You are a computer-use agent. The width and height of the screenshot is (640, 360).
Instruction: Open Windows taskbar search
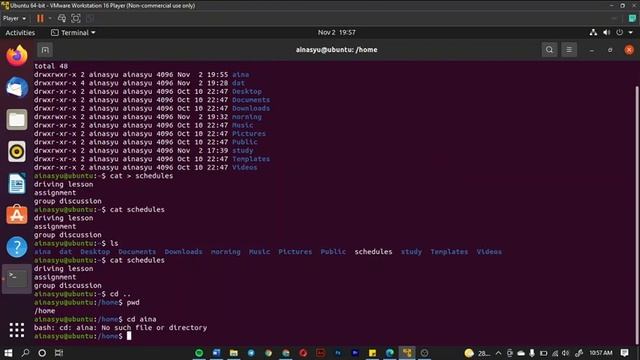click(x=25, y=353)
